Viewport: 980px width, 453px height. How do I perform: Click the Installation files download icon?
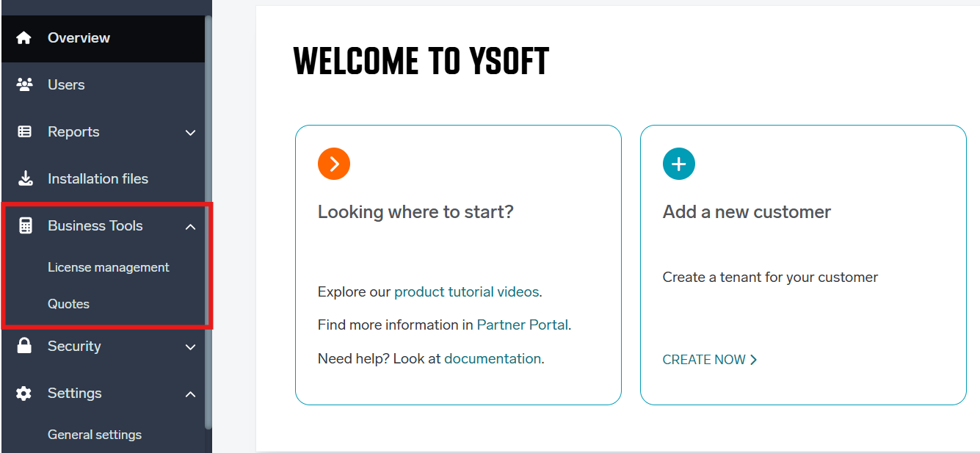[x=24, y=178]
